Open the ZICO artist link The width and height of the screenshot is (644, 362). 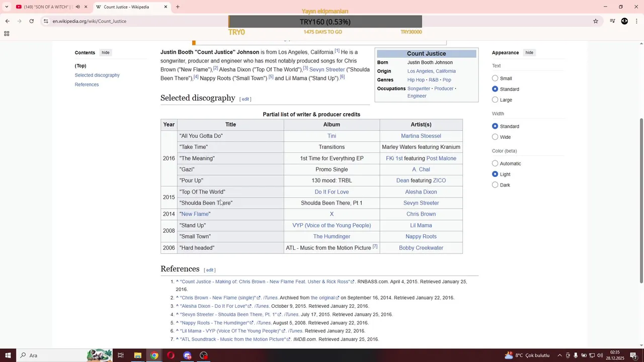click(x=439, y=180)
